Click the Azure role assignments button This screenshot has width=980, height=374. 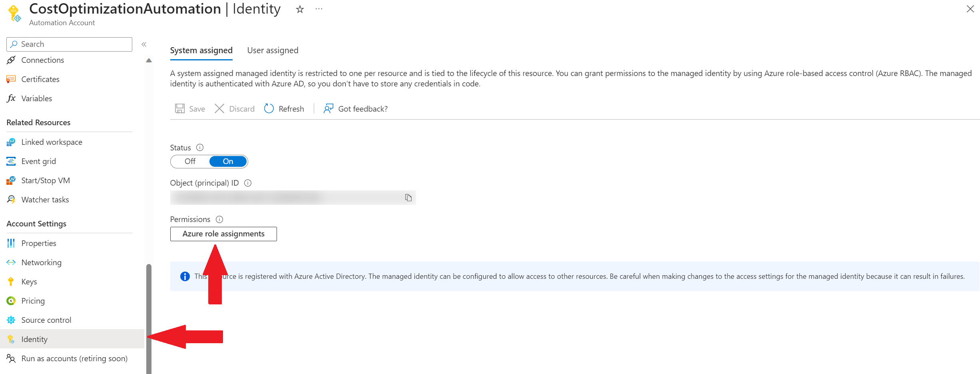[223, 234]
